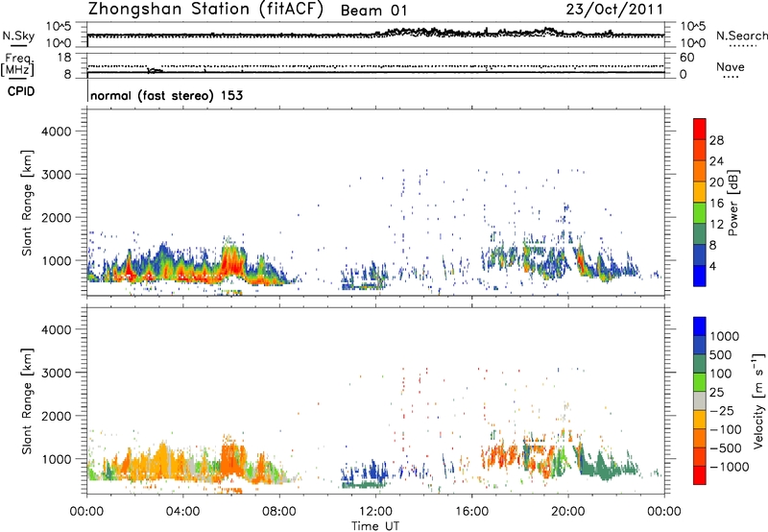
Task: Select the 12:00 time tick label
Action: [x=375, y=512]
